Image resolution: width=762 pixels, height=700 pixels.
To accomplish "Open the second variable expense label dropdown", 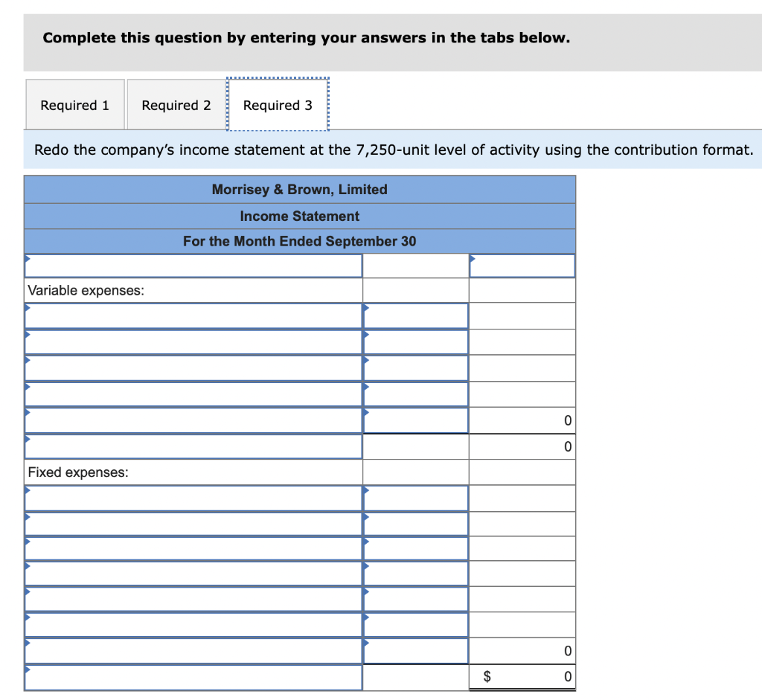I will 193,341.
